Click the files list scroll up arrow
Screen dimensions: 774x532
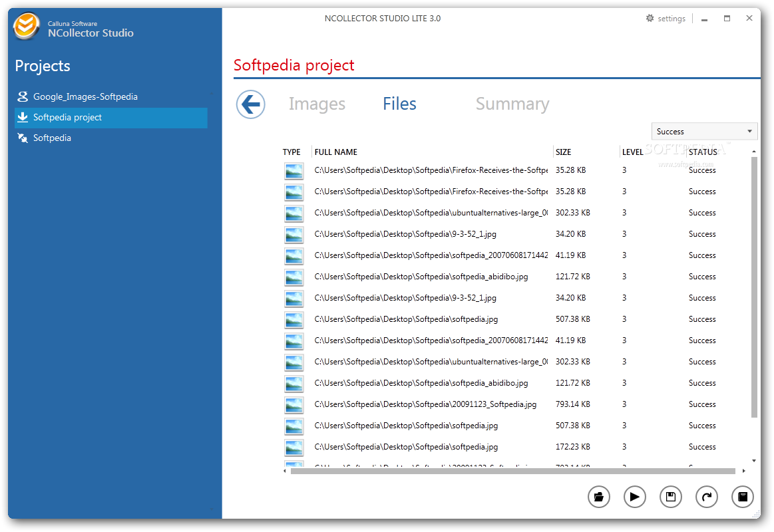click(x=754, y=152)
